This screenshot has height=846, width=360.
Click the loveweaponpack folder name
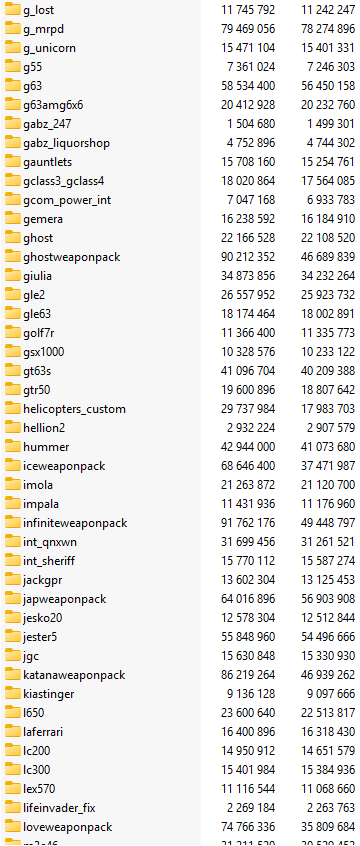tap(68, 827)
